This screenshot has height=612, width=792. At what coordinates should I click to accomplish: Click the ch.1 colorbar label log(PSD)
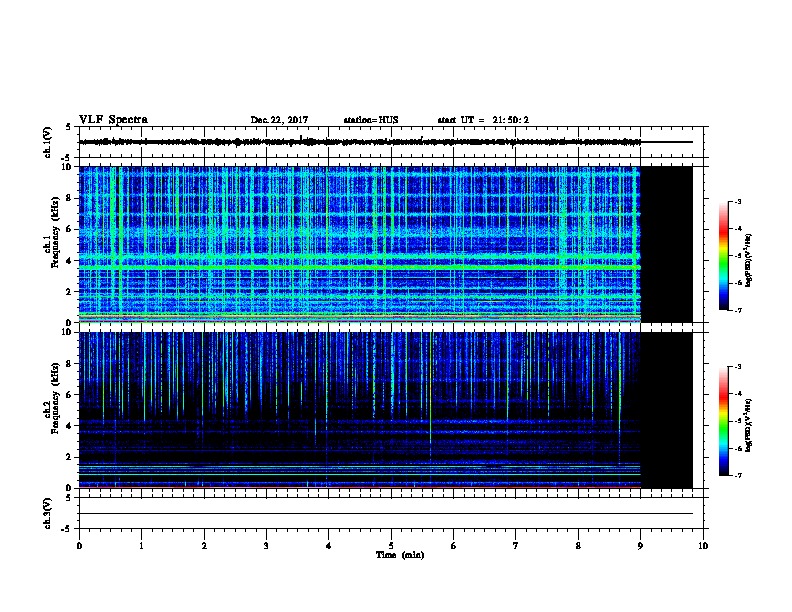point(748,261)
